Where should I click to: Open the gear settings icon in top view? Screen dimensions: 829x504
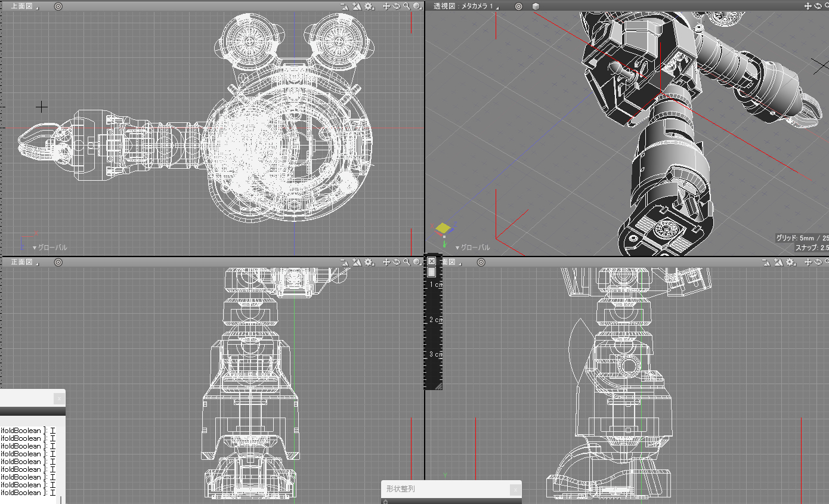pos(369,6)
